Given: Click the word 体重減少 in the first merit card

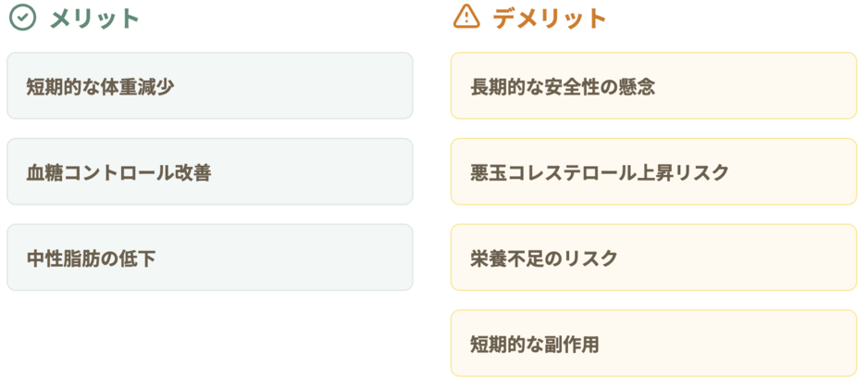Looking at the screenshot, I should 137,87.
